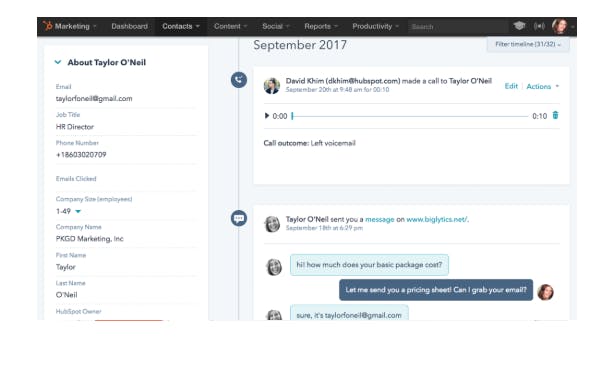
Task: Click the Emails Clicked property field
Action: [125, 179]
